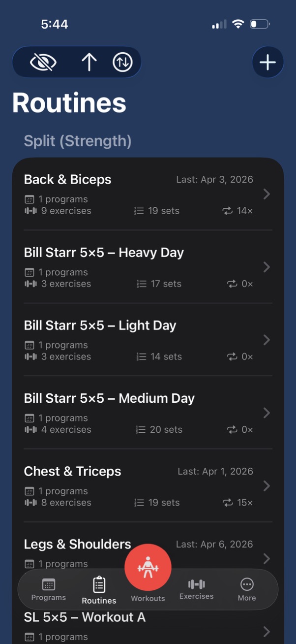Viewport: 296px width, 644px height.
Task: Select the Exercises dumbbell icon
Action: click(x=196, y=584)
